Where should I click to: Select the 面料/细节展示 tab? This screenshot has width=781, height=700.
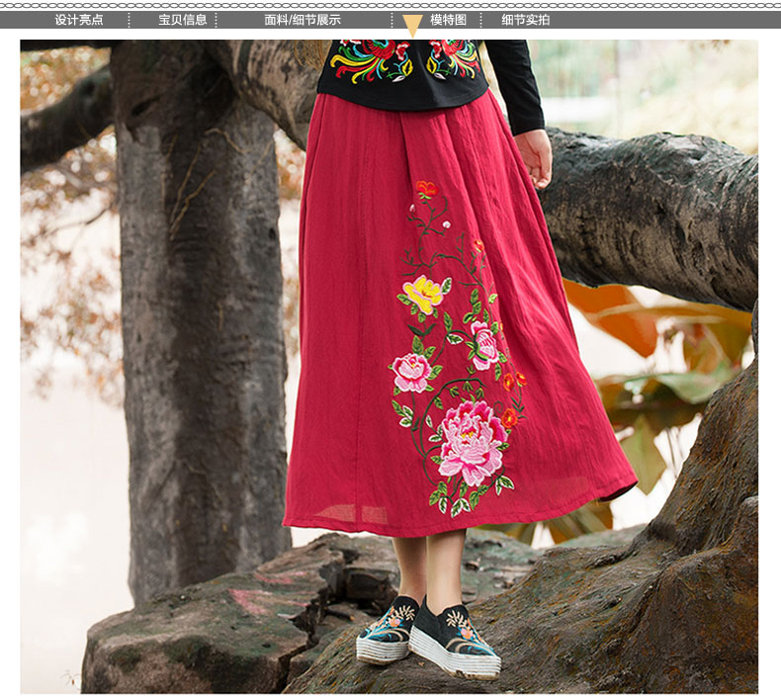(x=303, y=20)
